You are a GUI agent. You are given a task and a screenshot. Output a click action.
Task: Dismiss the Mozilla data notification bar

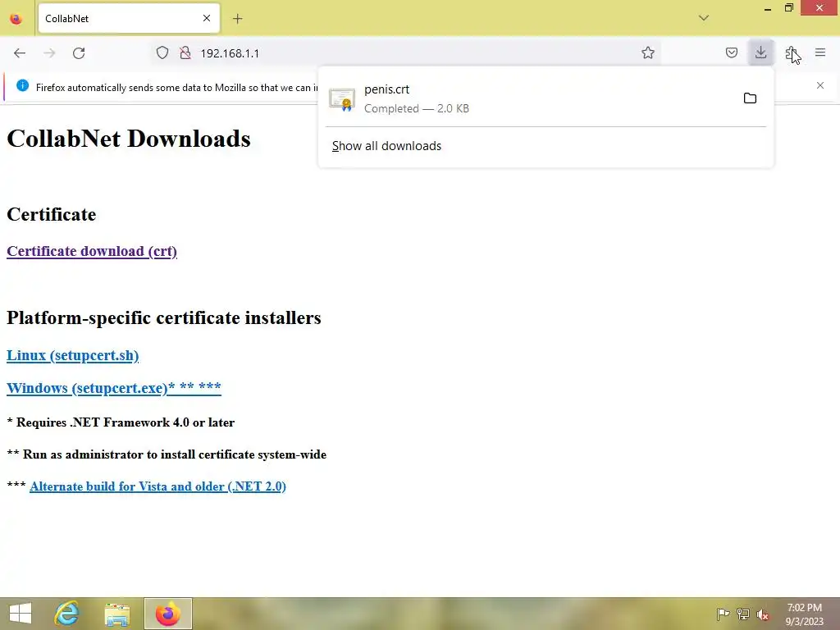tap(820, 85)
